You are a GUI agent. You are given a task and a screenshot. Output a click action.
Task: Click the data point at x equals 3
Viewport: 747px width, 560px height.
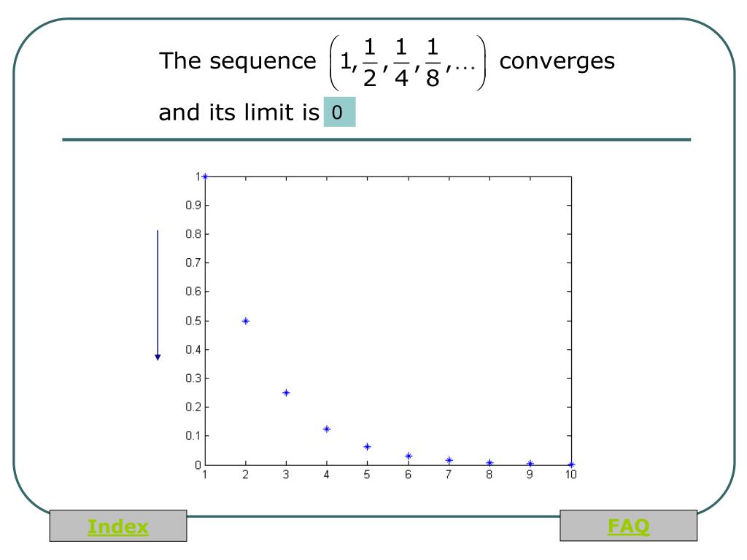[286, 393]
